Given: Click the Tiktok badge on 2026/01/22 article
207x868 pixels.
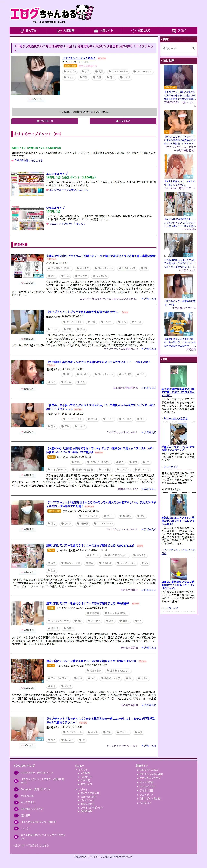Looking at the screenshot, I should click(x=51, y=550).
